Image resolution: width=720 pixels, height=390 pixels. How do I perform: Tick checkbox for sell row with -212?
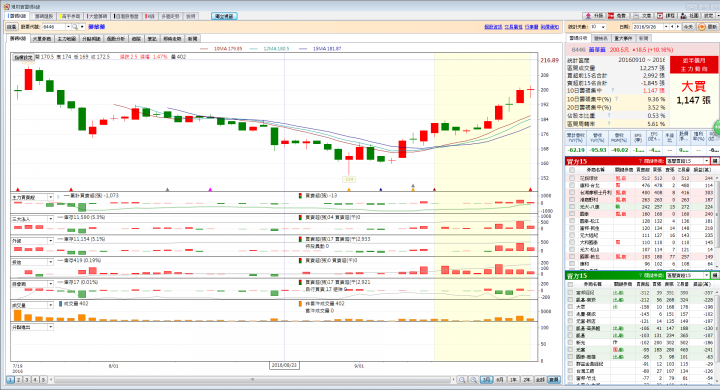[571, 300]
